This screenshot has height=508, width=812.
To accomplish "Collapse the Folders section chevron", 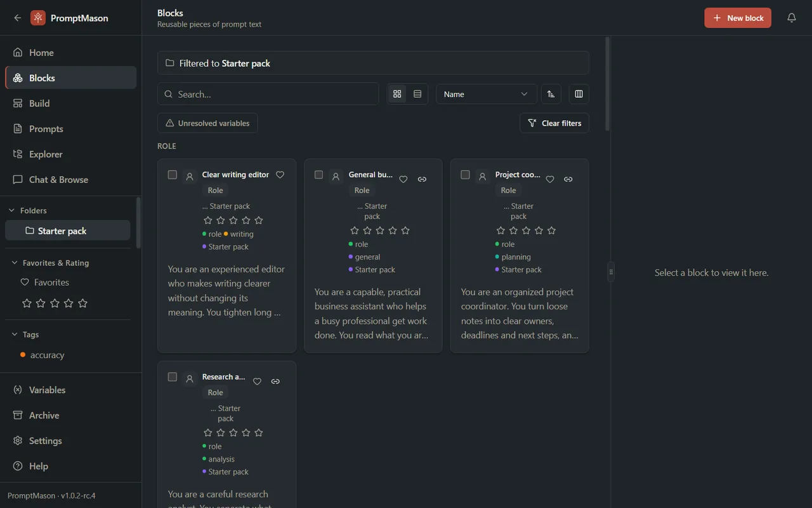I will pos(11,210).
